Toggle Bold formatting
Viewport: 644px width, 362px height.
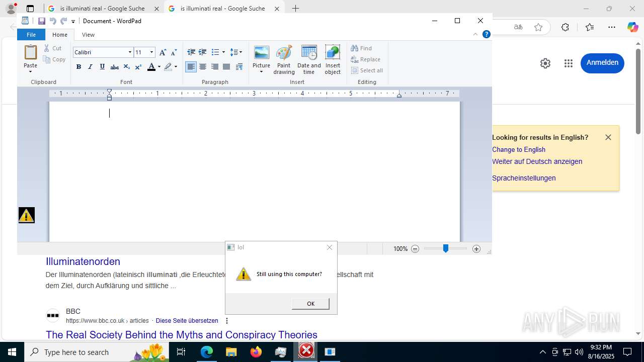78,67
